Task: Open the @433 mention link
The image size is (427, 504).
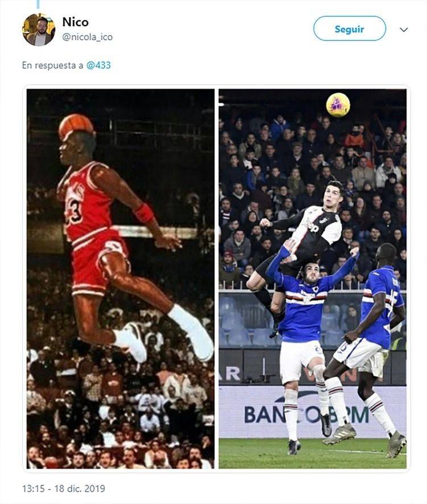Action: 98,65
